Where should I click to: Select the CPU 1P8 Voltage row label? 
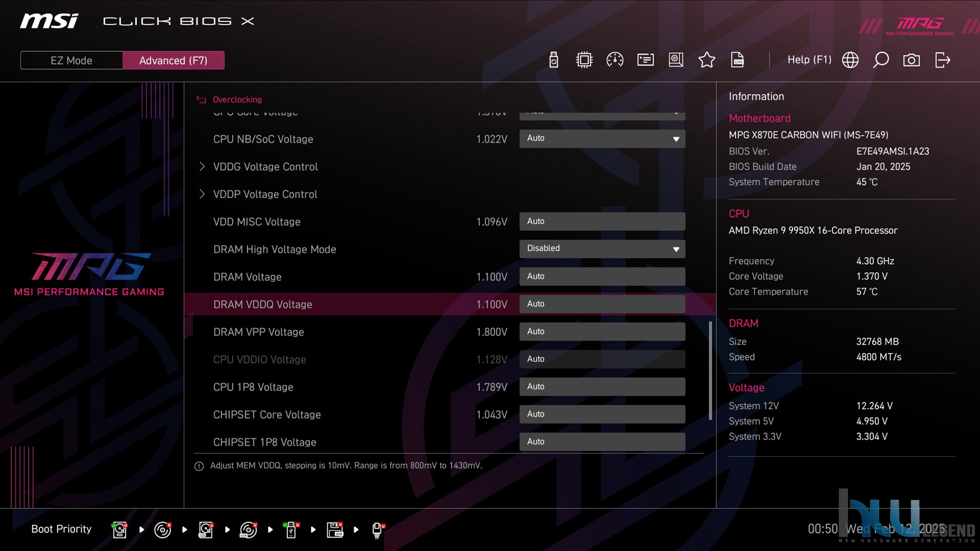[x=253, y=387]
